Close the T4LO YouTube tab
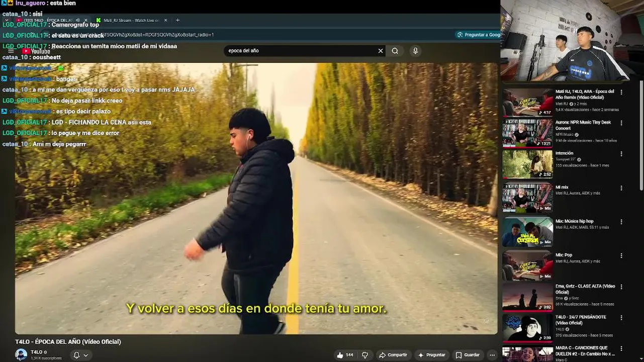 coord(85,20)
